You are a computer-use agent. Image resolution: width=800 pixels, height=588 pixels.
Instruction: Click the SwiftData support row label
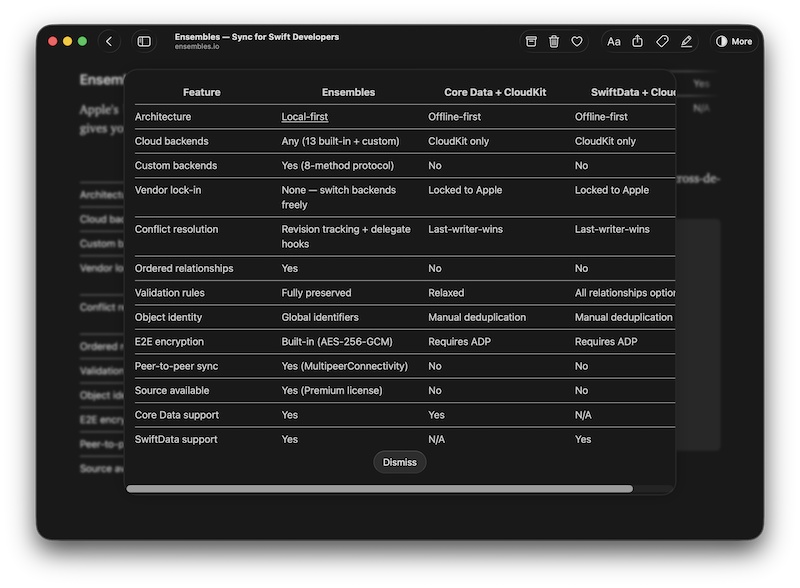176,439
